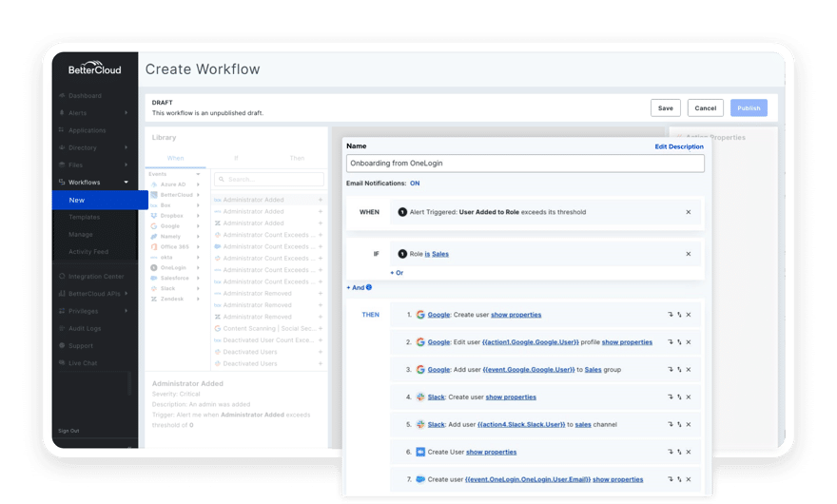
Task: Add first Administrator Added event
Action: click(321, 200)
